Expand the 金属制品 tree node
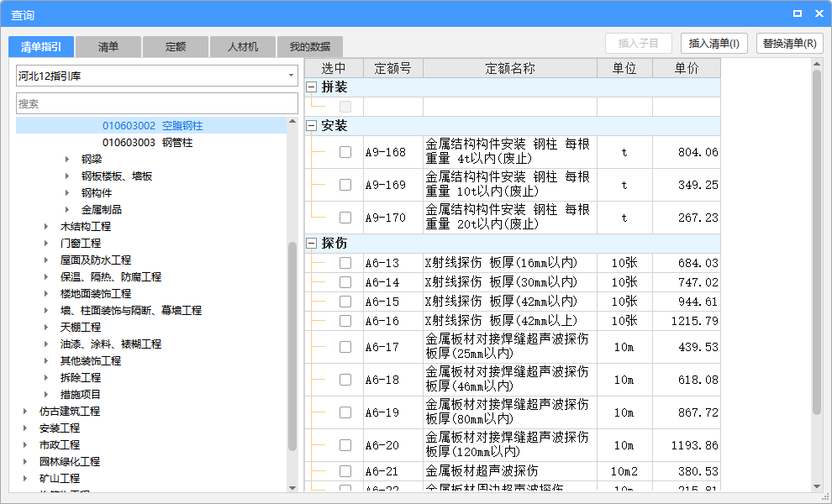Image resolution: width=832 pixels, height=504 pixels. point(67,209)
